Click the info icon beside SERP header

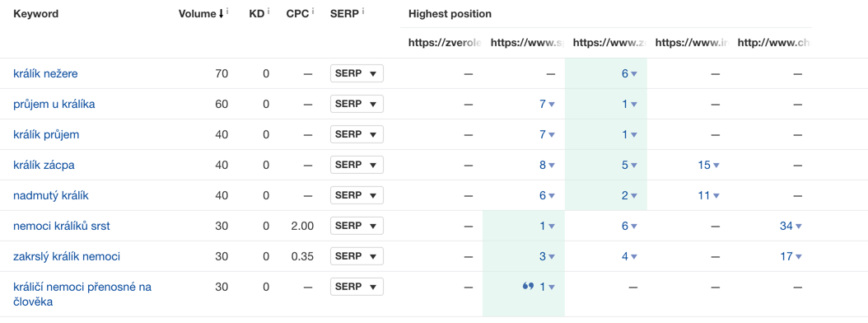click(x=363, y=12)
